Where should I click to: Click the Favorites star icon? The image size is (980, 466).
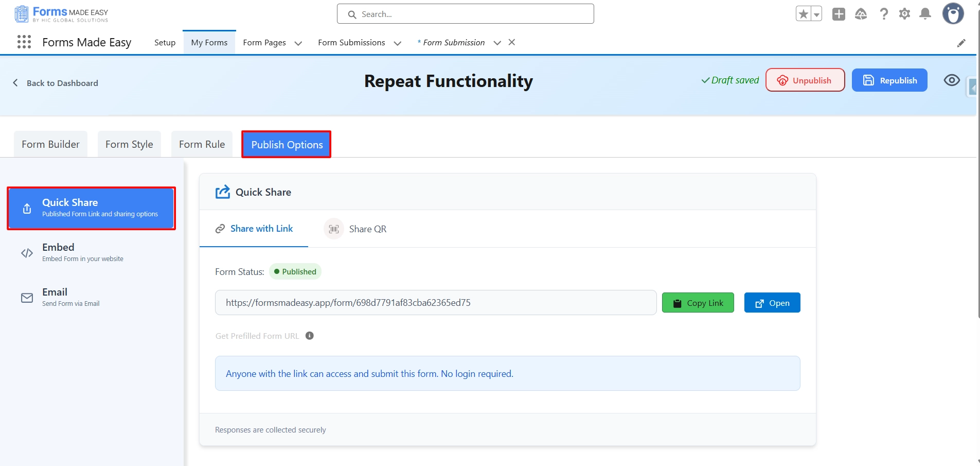click(x=803, y=14)
